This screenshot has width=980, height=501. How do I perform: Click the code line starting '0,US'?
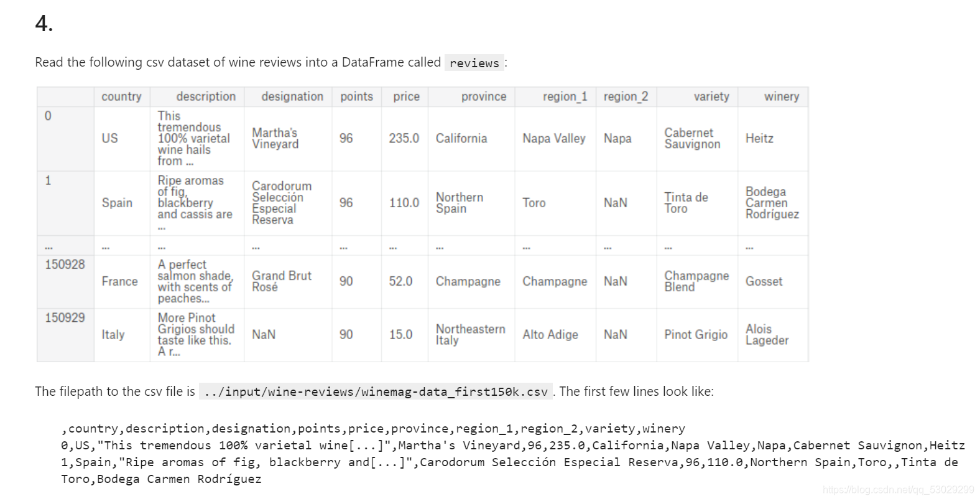point(513,446)
